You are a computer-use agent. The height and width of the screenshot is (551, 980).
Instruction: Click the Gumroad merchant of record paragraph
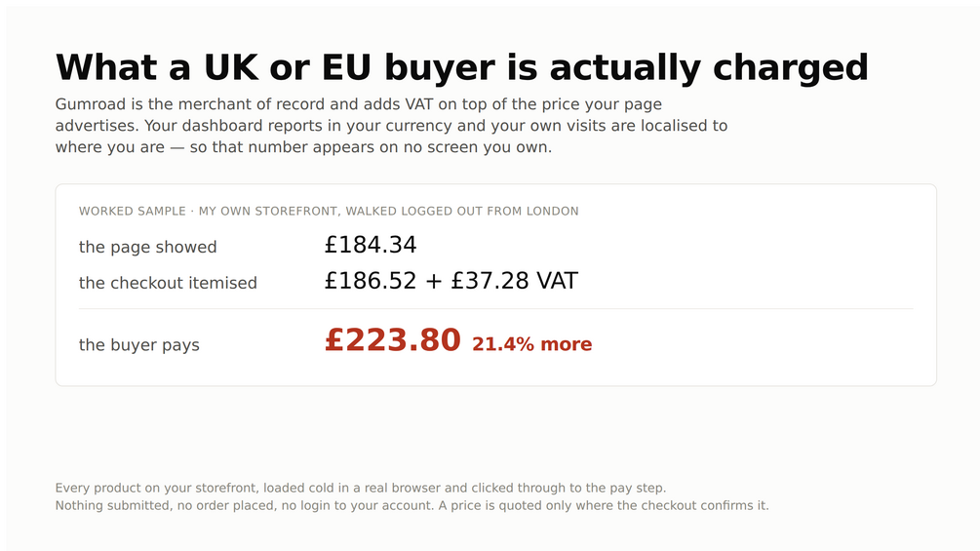coord(391,126)
